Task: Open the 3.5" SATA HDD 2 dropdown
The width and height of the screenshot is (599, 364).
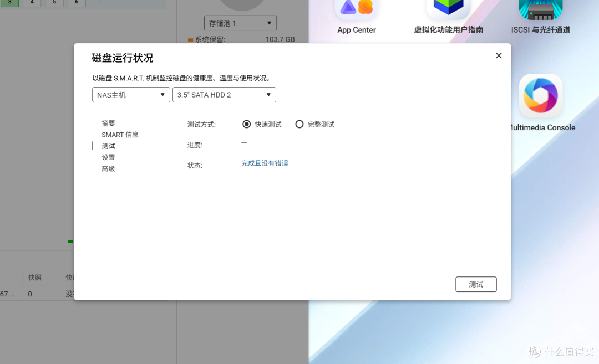Action: click(x=224, y=95)
